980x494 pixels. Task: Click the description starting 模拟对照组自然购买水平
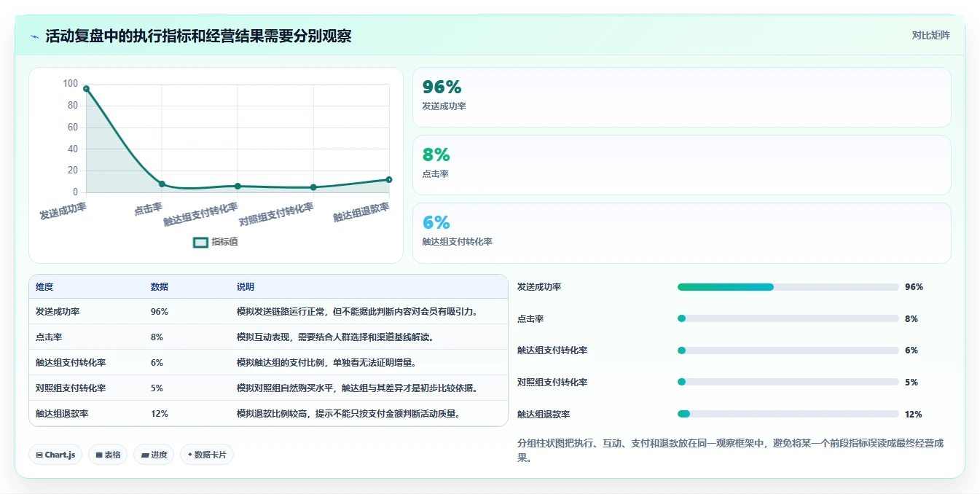click(357, 388)
